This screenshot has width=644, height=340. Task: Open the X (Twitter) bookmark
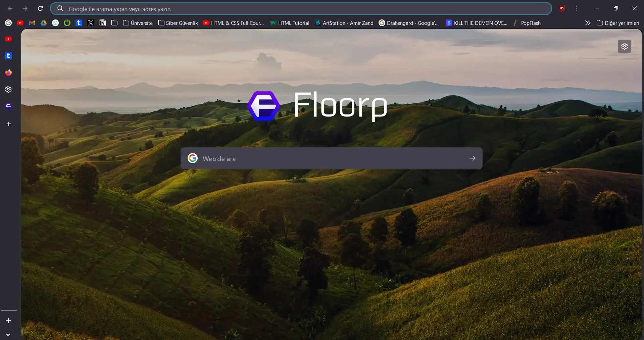click(91, 23)
